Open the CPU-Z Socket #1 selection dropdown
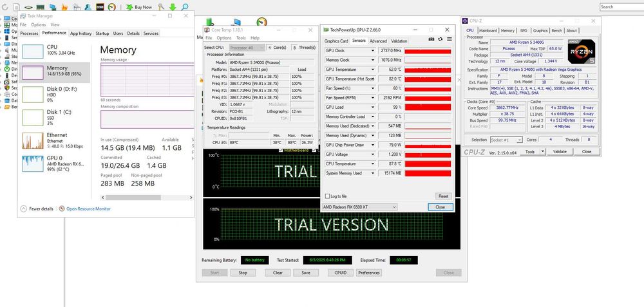The width and height of the screenshot is (644, 307). [506, 140]
